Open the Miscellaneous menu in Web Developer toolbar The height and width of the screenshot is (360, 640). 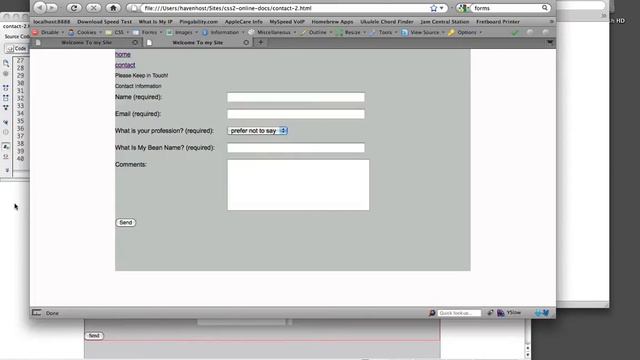(272, 32)
